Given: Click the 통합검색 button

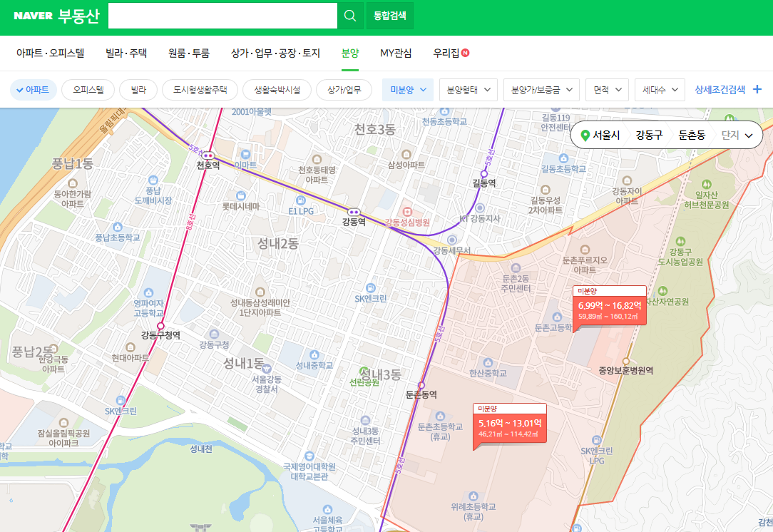Looking at the screenshot, I should [389, 15].
